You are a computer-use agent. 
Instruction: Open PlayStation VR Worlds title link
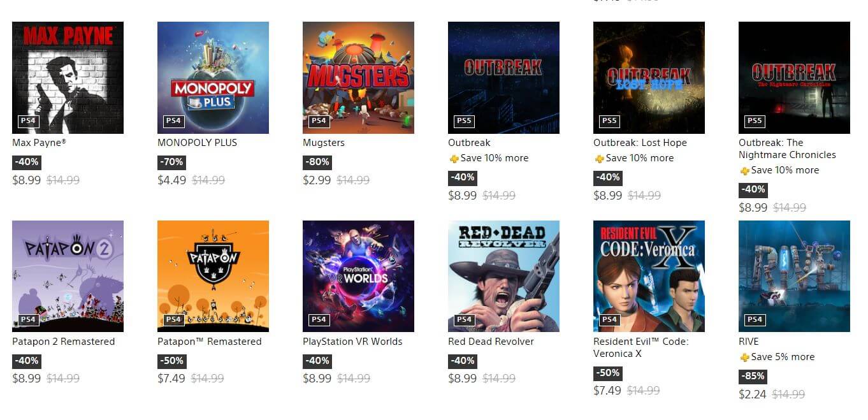coord(352,342)
